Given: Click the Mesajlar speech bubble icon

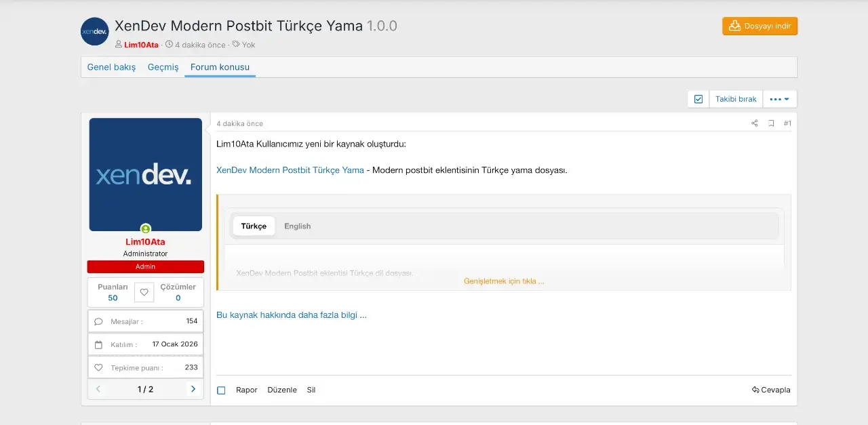Looking at the screenshot, I should pyautogui.click(x=99, y=321).
